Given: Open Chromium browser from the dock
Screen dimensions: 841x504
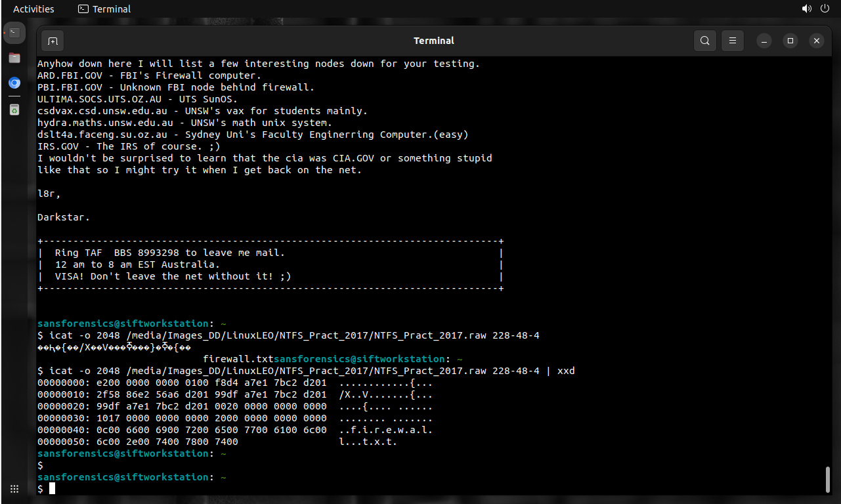Looking at the screenshot, I should point(14,83).
